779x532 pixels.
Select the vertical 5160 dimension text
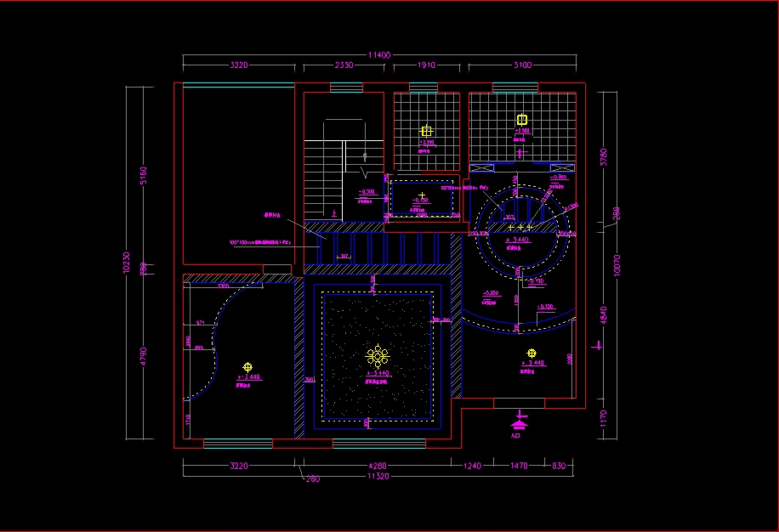(144, 175)
